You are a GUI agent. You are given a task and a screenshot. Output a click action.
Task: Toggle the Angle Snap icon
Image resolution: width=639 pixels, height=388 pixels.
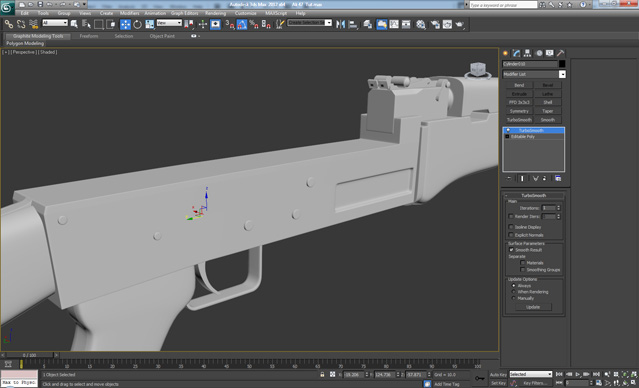pos(242,24)
